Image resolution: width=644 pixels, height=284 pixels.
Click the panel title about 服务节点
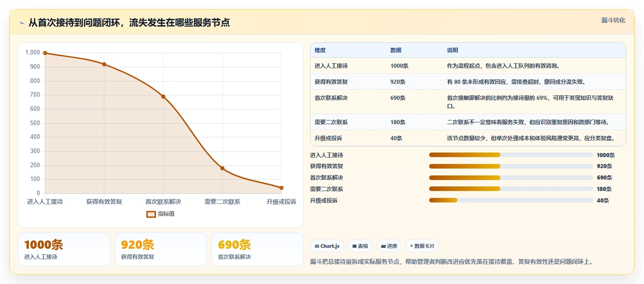click(x=129, y=23)
